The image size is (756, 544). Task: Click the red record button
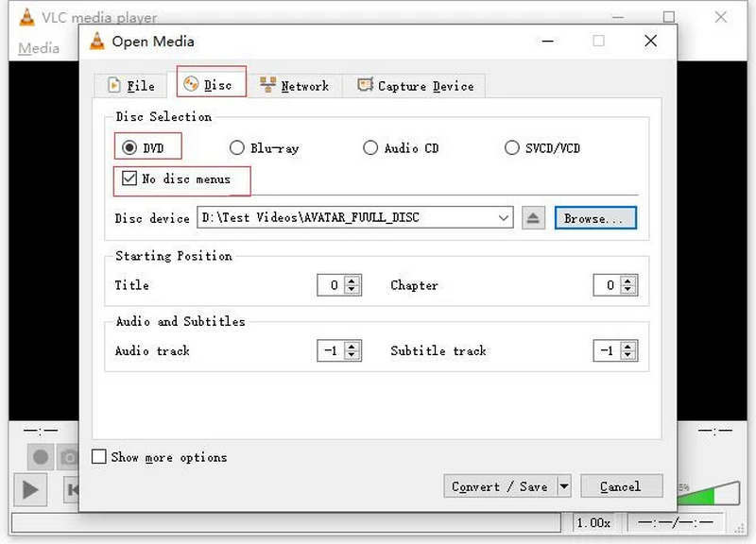[x=41, y=457]
